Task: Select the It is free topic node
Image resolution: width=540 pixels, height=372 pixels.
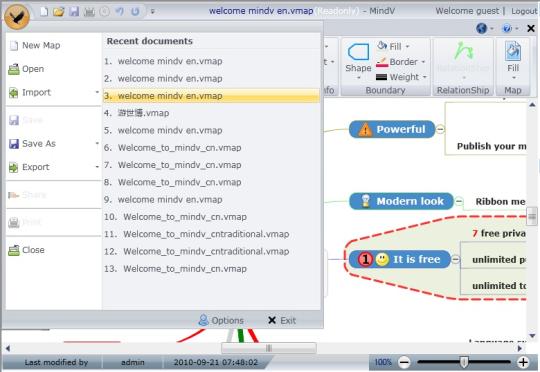Action: click(400, 259)
